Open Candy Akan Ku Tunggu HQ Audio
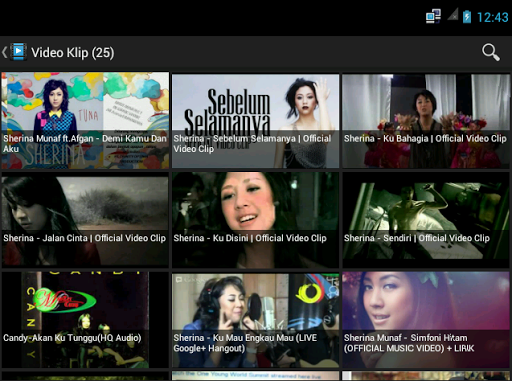512x381 pixels. pos(85,320)
